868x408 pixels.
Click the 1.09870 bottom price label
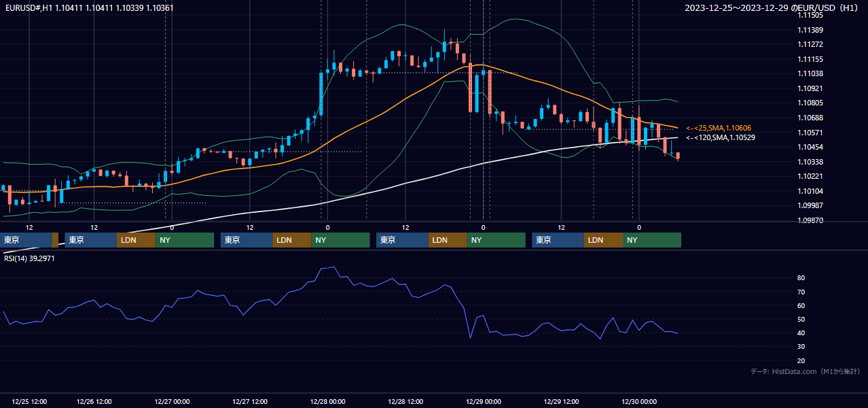pos(810,220)
